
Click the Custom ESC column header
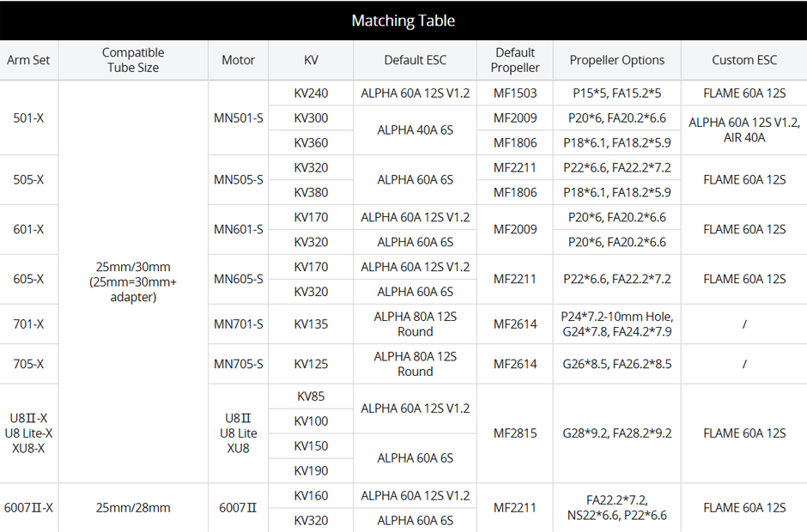coord(743,60)
